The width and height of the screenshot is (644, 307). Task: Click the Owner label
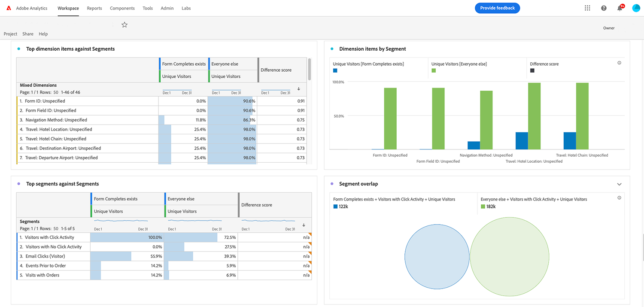(609, 28)
